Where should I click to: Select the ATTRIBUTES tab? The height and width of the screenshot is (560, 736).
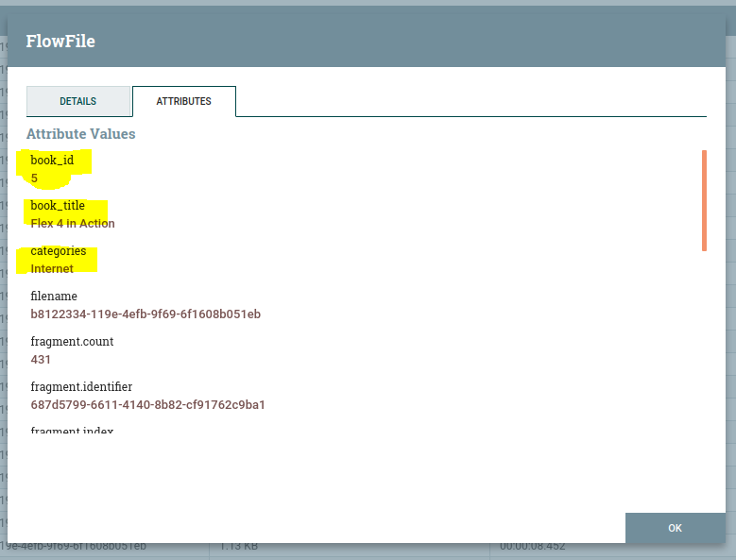[183, 101]
